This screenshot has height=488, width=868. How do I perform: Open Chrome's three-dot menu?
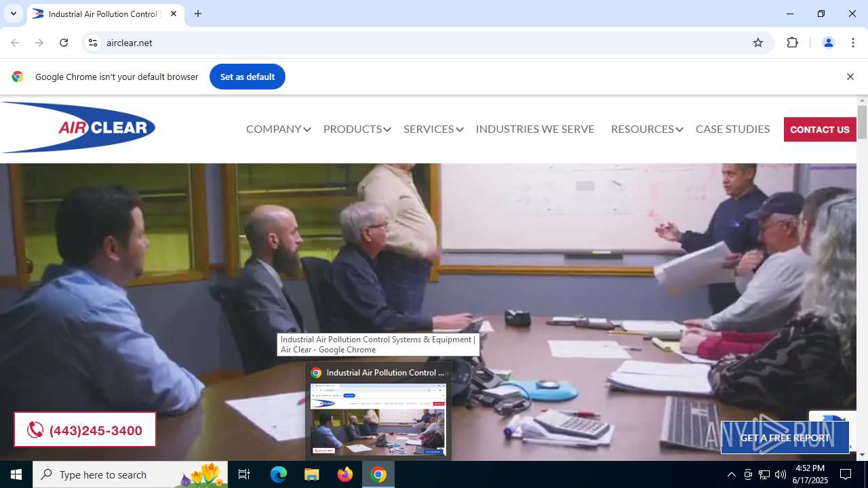pyautogui.click(x=853, y=43)
